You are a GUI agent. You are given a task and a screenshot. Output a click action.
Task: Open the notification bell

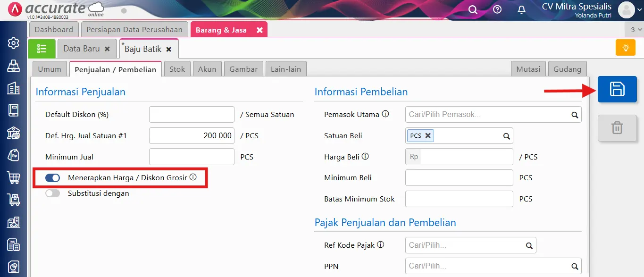pyautogui.click(x=521, y=9)
